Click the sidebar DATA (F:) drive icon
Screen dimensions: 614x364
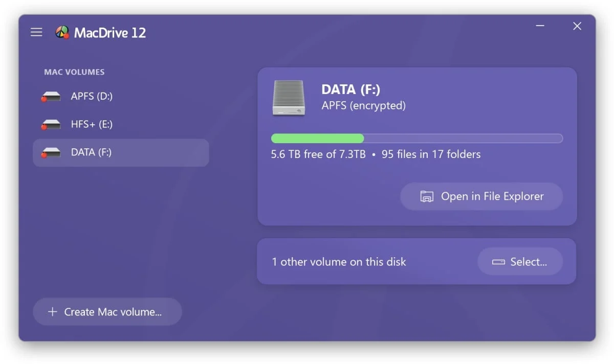tap(51, 152)
